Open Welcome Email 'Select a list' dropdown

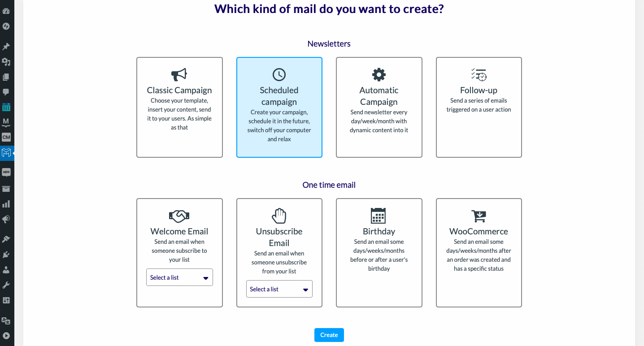coord(179,277)
